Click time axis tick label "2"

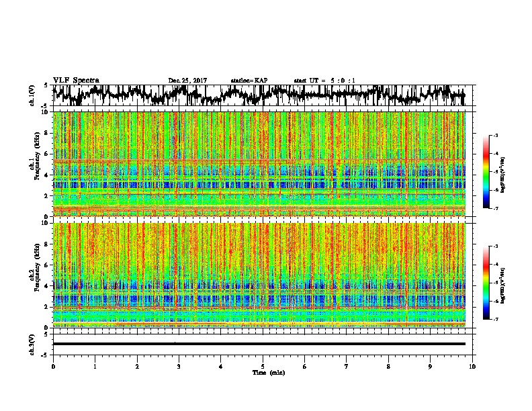pyautogui.click(x=137, y=367)
